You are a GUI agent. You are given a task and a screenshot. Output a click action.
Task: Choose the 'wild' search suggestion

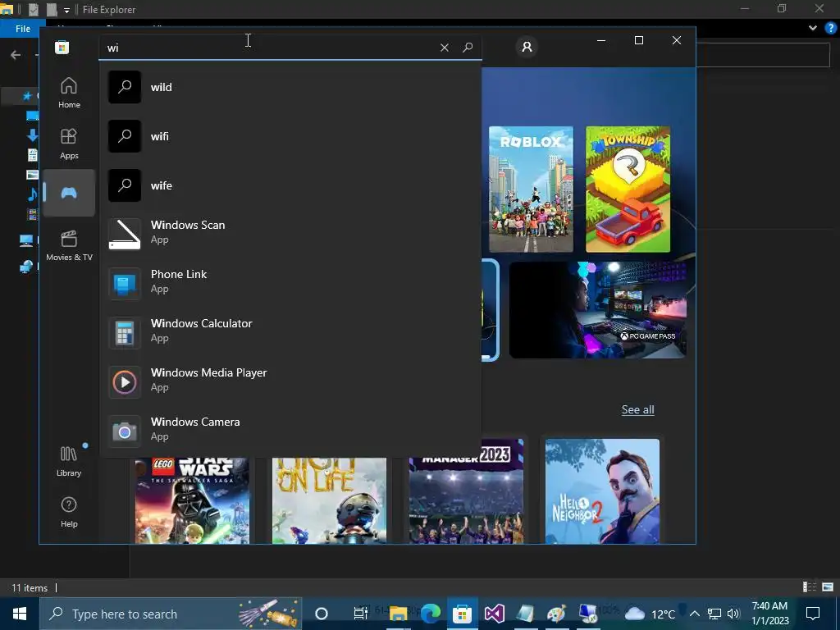pos(290,87)
